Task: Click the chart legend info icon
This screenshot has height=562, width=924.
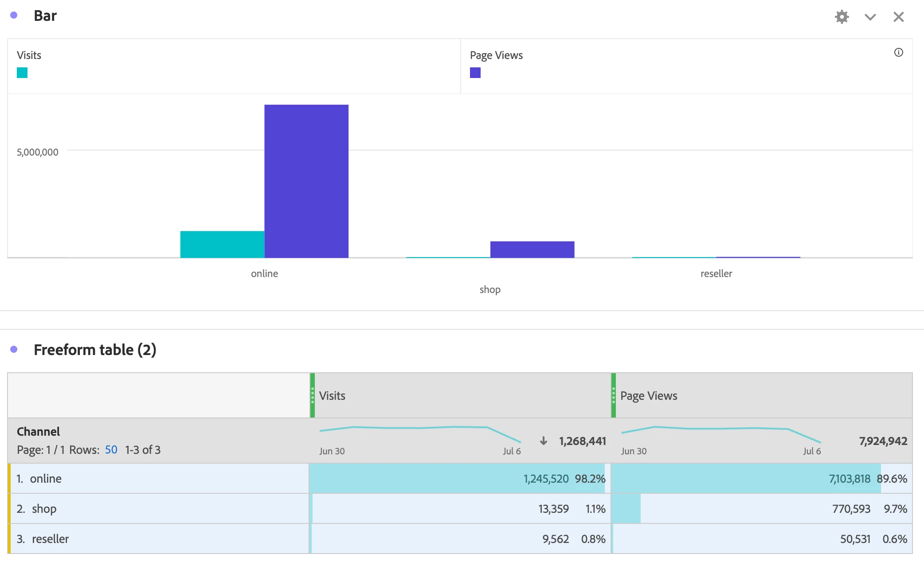Action: pos(898,52)
